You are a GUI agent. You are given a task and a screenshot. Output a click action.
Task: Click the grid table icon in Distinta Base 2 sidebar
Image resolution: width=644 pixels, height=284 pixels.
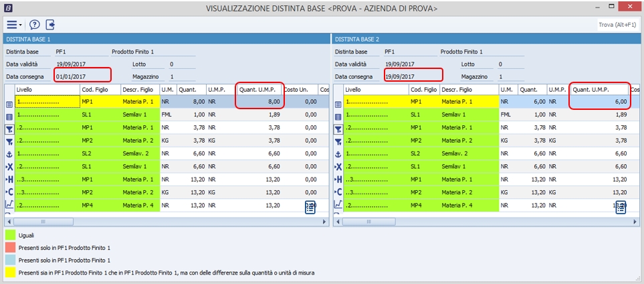(338, 117)
